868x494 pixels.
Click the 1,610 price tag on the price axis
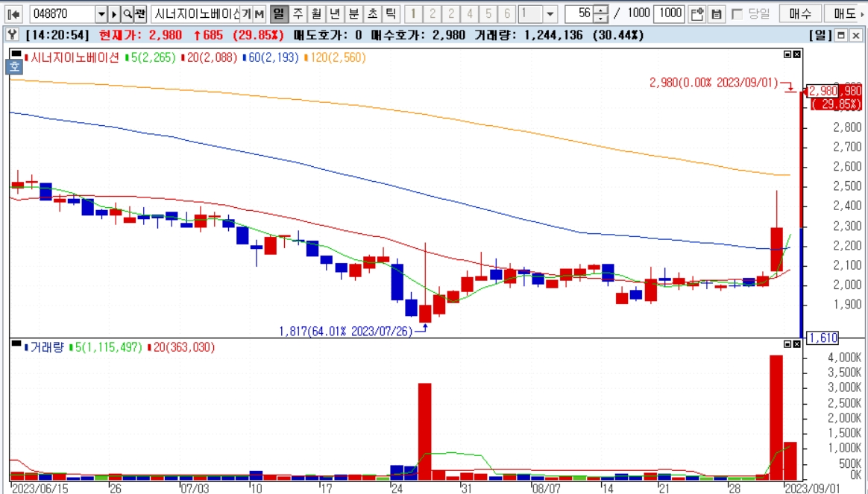823,338
